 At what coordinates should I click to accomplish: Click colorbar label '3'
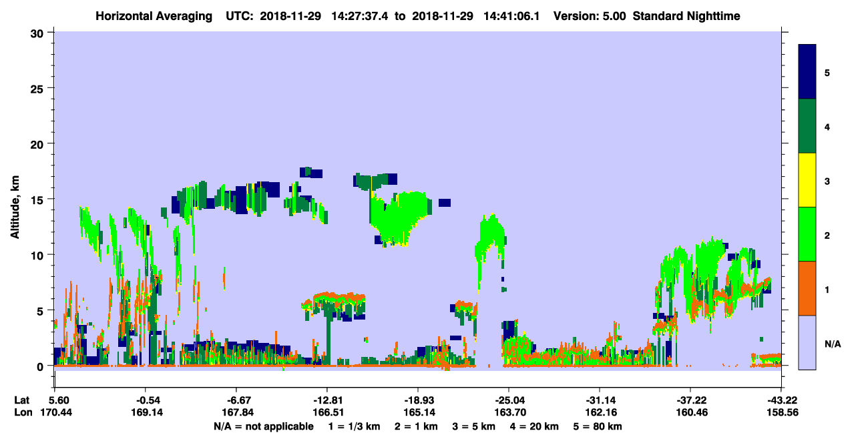(x=827, y=180)
